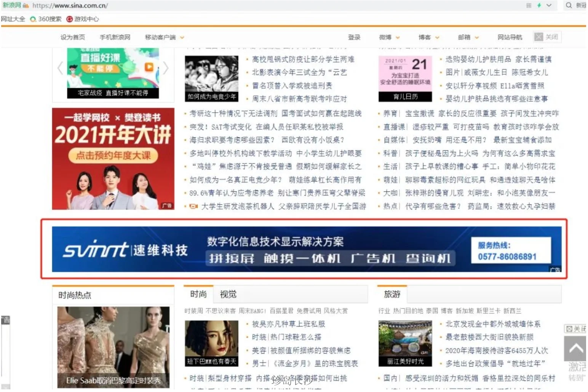Go to previous slide in 直播好课 carousel

(60, 69)
